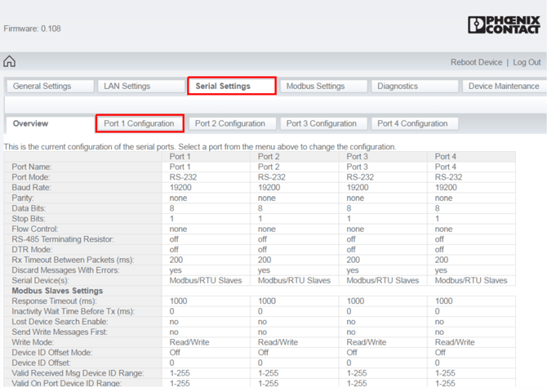This screenshot has height=392, width=547.
Task: Click the Firmware version text
Action: [33, 29]
